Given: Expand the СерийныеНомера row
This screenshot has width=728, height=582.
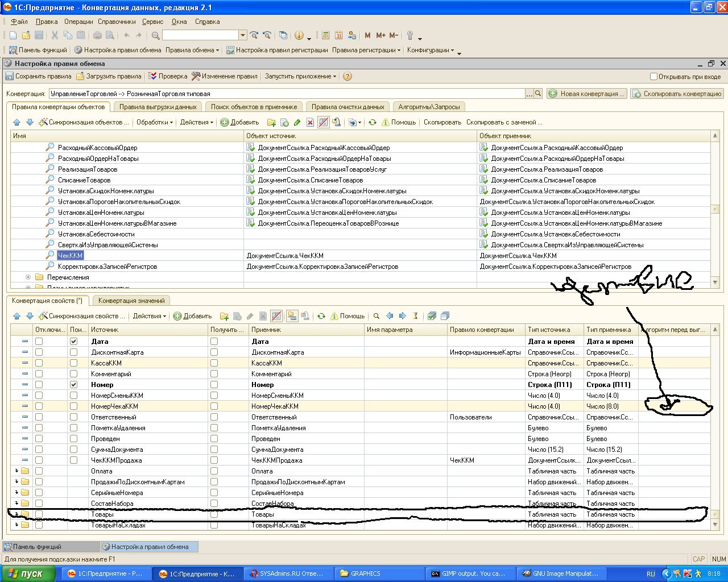Looking at the screenshot, I should click(17, 493).
